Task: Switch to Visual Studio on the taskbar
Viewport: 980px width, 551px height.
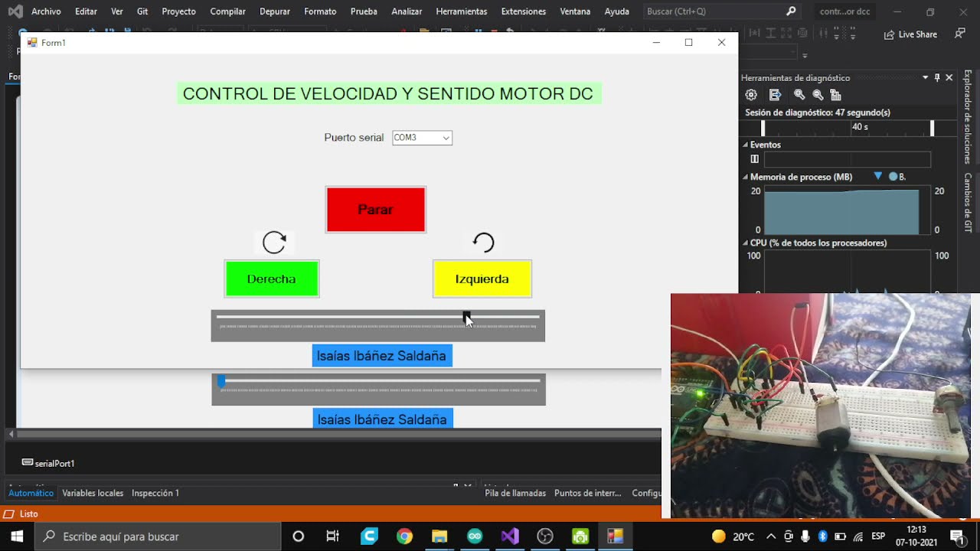Action: [x=510, y=536]
